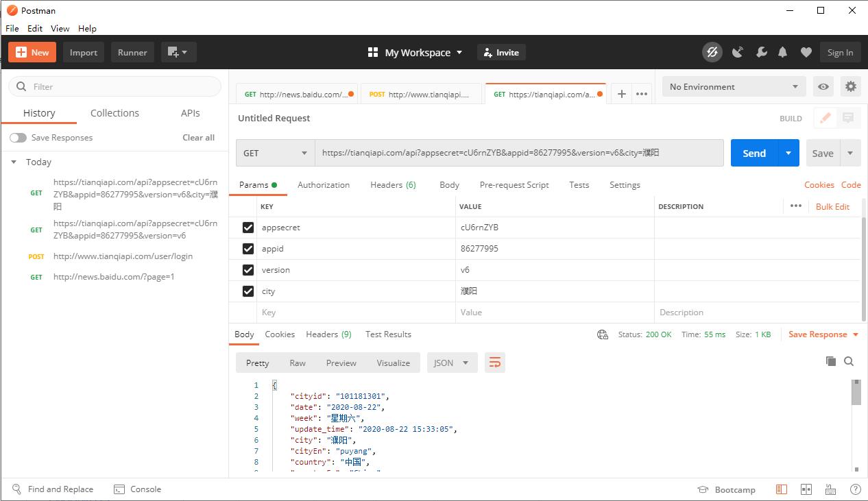Viewport: 868px width, 501px height.
Task: Toggle the response line wrap icon
Action: [x=495, y=363]
